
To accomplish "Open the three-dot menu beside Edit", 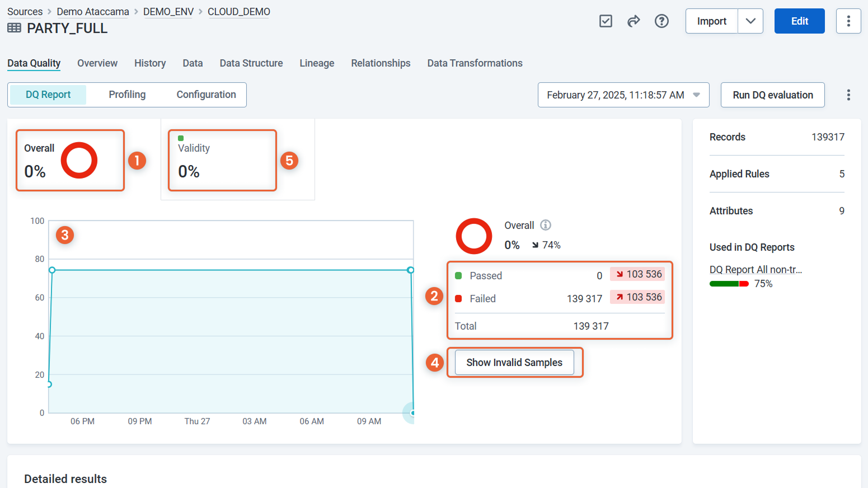I will (848, 21).
